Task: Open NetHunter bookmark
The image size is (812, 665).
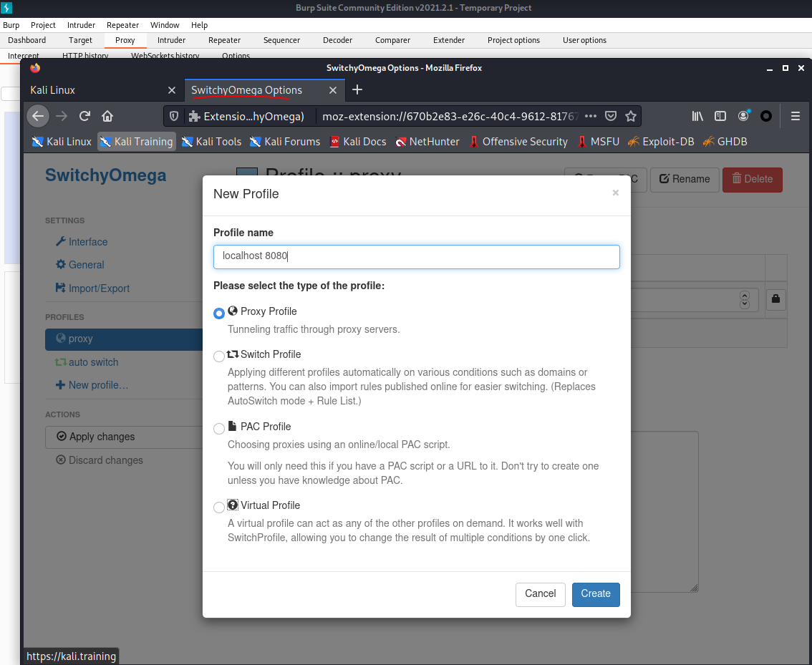Action: [x=427, y=141]
